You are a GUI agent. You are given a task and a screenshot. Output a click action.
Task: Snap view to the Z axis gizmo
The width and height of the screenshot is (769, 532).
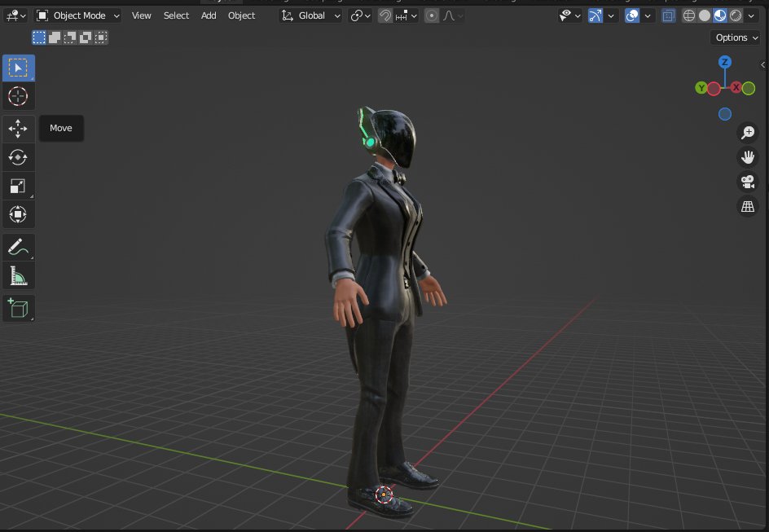(x=725, y=62)
